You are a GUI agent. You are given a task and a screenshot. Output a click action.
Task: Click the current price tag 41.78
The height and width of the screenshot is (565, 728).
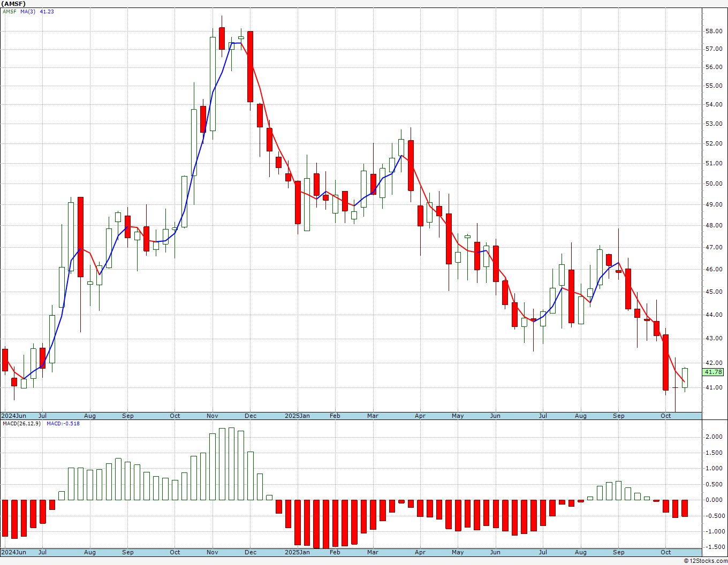[713, 372]
